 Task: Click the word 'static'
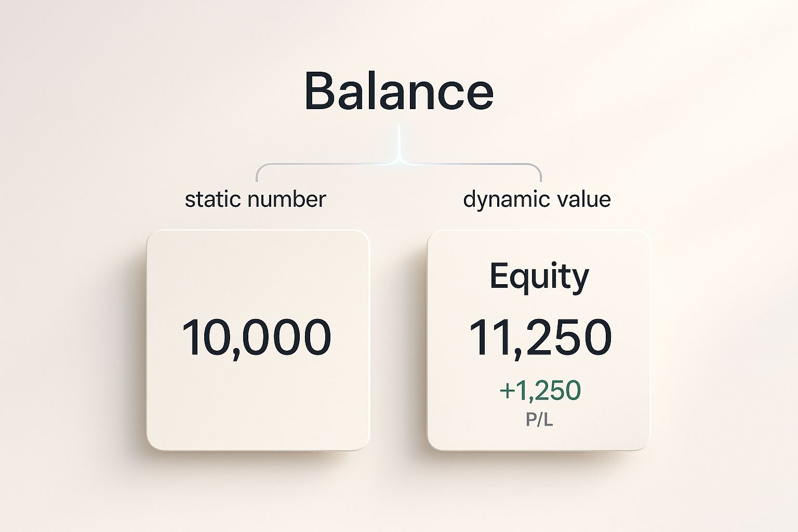pos(212,199)
